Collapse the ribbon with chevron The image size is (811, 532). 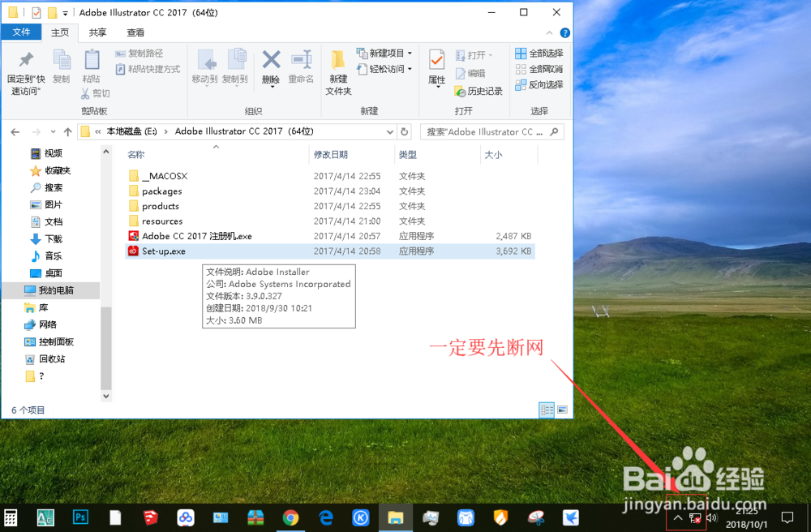[549, 32]
